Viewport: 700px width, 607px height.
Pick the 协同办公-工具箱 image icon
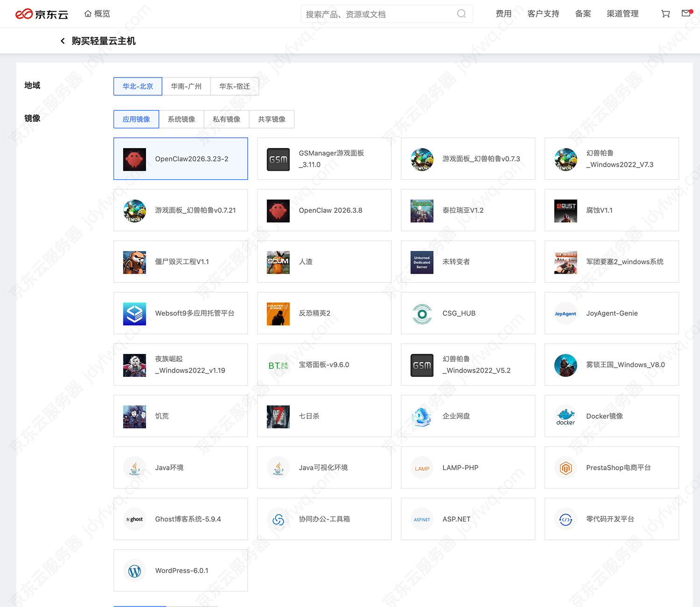click(x=278, y=519)
